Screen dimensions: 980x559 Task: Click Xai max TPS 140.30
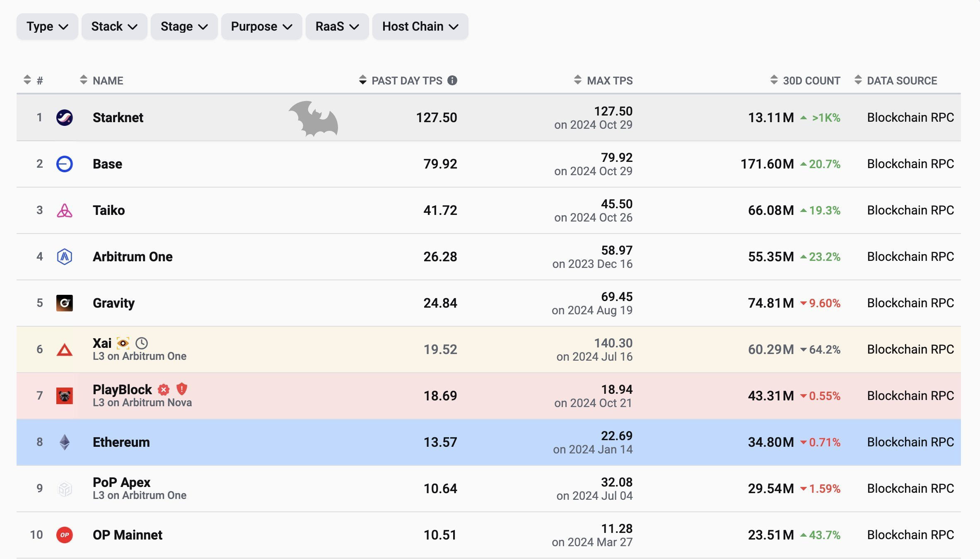[613, 343]
